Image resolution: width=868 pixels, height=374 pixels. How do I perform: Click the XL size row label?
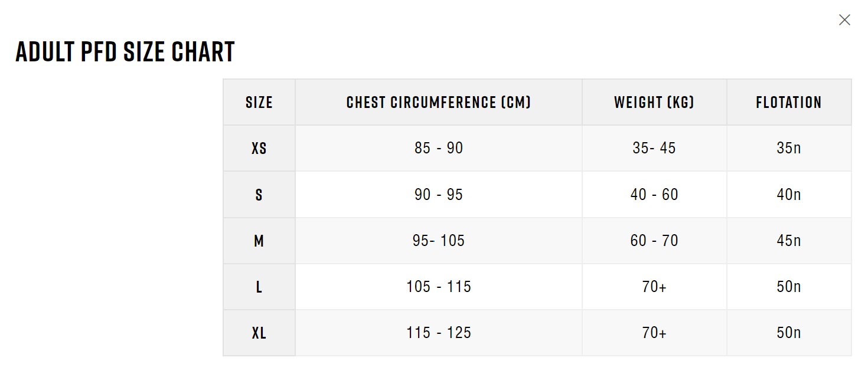point(259,333)
